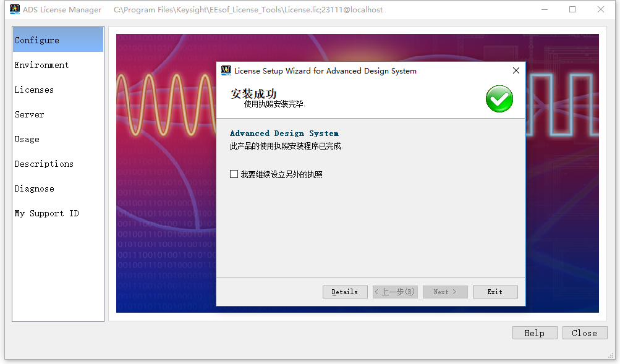Click the wizard title bar ADS icon
The width and height of the screenshot is (620, 364).
pyautogui.click(x=226, y=70)
